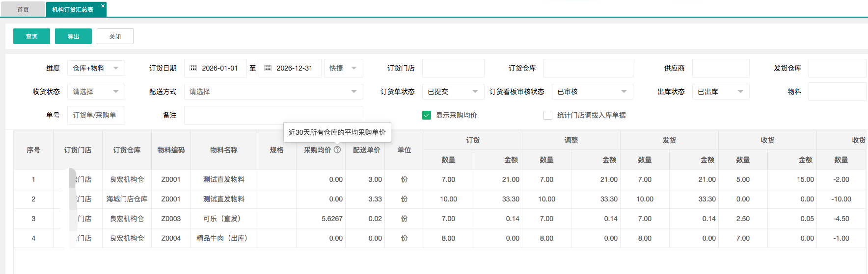Click the 规格 column header
Viewport: 868px width, 274px height.
(276, 150)
